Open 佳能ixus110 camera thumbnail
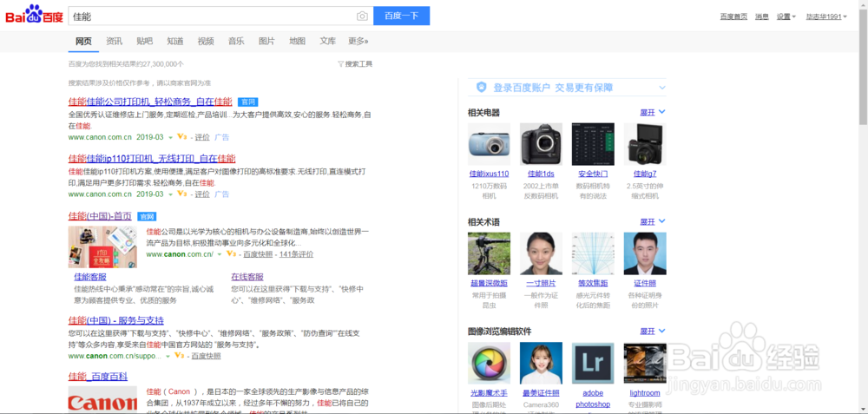Viewport: 868px width, 414px height. coord(489,144)
